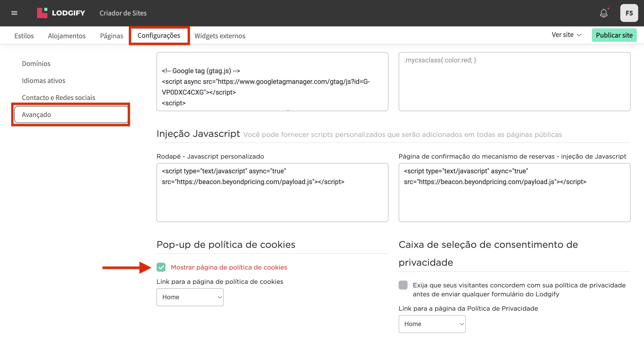Select Domínios in the sidebar
Image resolution: width=644 pixels, height=348 pixels.
[x=36, y=63]
